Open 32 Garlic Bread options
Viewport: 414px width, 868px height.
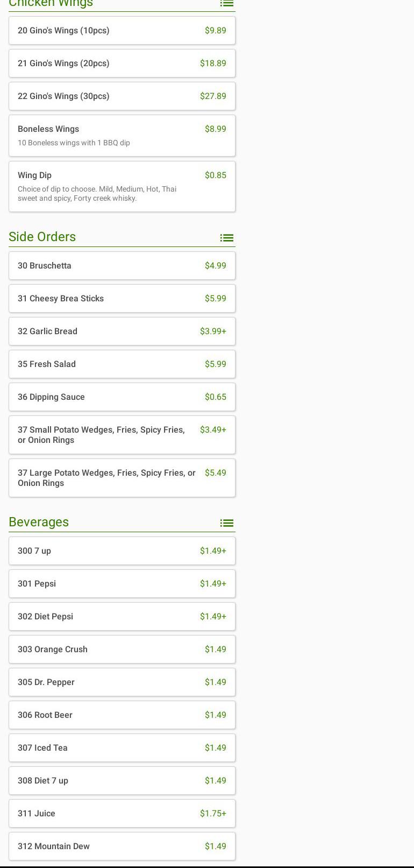pyautogui.click(x=122, y=331)
